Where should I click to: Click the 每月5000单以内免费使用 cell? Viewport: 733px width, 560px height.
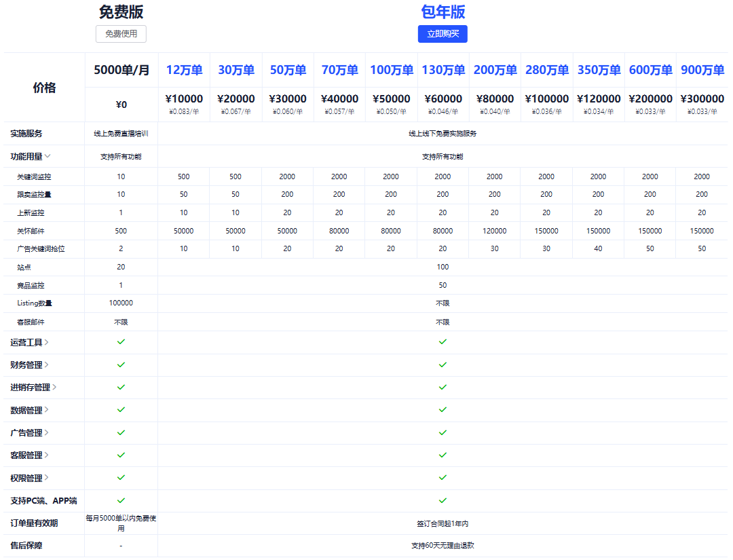coord(121,523)
